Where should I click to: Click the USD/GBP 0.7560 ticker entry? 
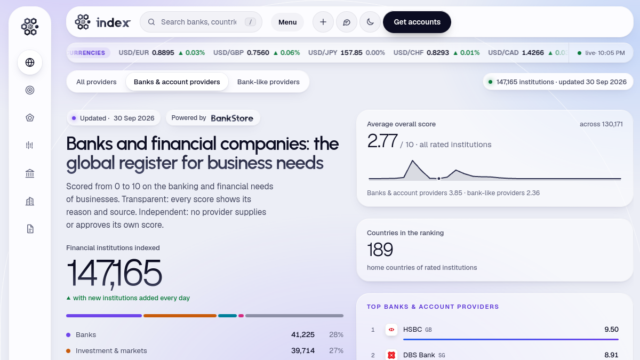[256, 53]
